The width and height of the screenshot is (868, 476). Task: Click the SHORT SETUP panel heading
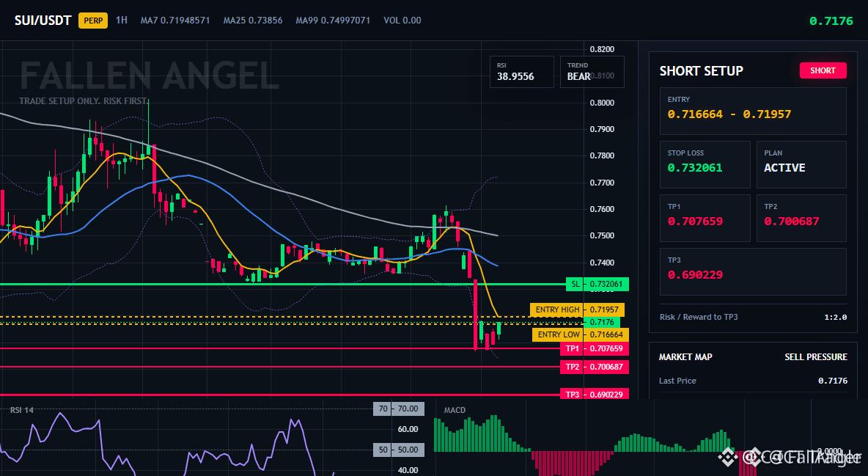(x=701, y=71)
